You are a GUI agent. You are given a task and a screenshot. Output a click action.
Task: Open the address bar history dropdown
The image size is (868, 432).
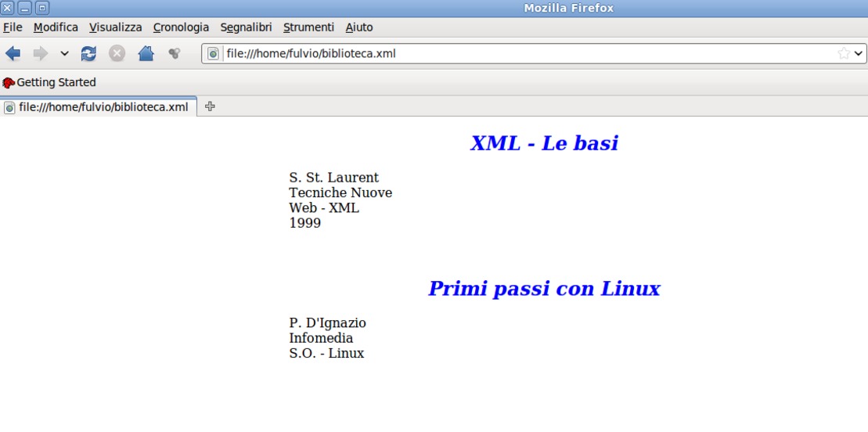tap(859, 54)
